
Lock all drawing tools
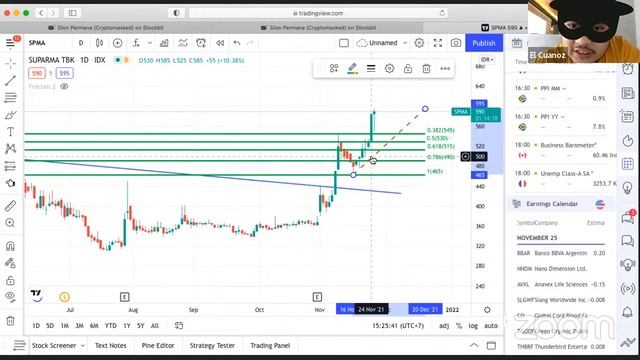(x=11, y=280)
